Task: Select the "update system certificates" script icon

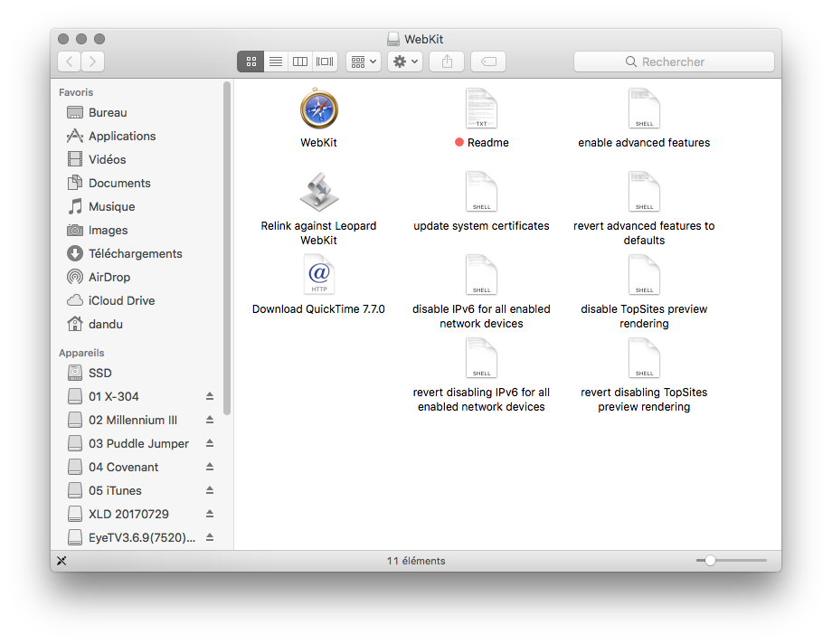Action: click(x=481, y=191)
